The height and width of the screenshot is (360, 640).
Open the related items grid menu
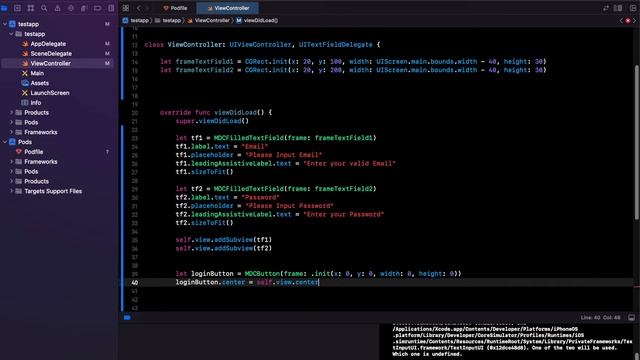pyautogui.click(x=126, y=8)
